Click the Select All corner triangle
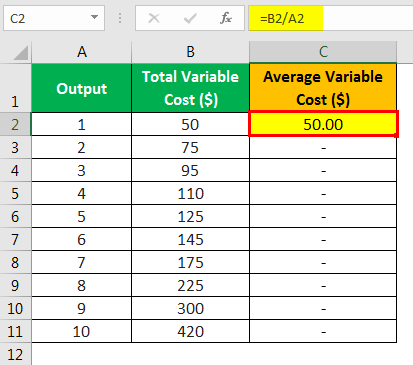The width and height of the screenshot is (413, 365). tap(21, 53)
